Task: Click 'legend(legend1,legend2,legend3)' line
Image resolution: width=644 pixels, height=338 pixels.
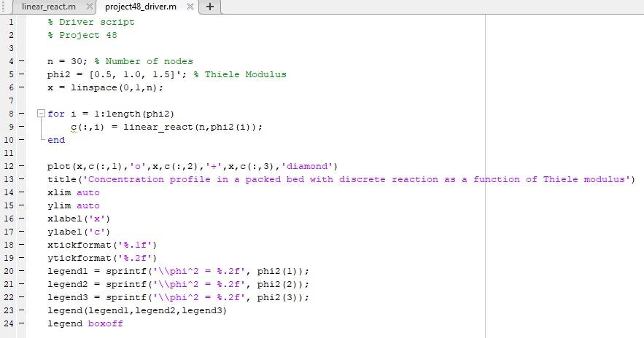Action: (x=137, y=311)
